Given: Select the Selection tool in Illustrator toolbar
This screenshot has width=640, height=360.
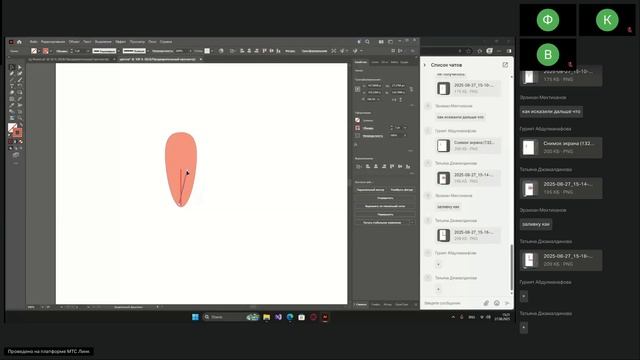Looking at the screenshot, I should click(12, 67).
